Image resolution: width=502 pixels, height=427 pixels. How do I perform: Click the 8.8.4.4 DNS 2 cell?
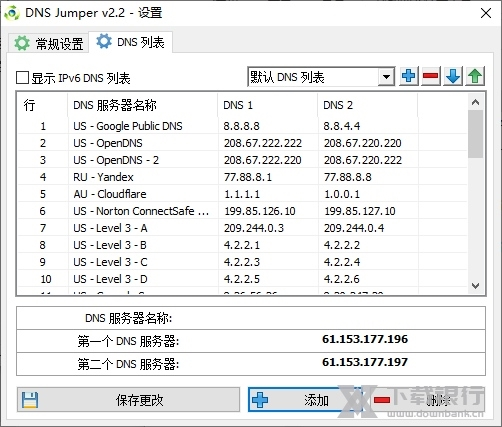(342, 126)
